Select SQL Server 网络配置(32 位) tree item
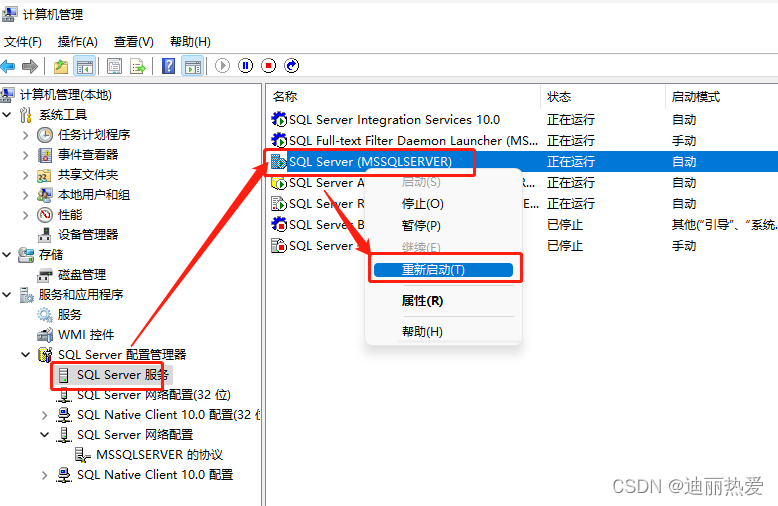The width and height of the screenshot is (778, 506). tap(153, 395)
